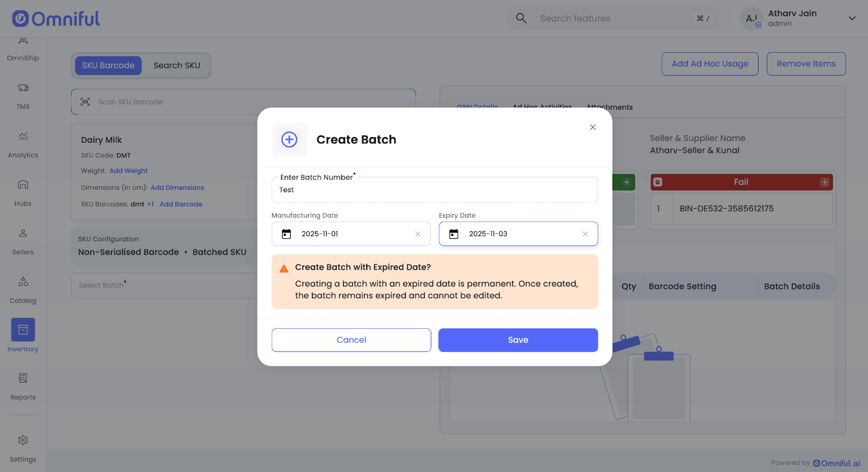Click the Enter Batch Number field

pos(434,190)
